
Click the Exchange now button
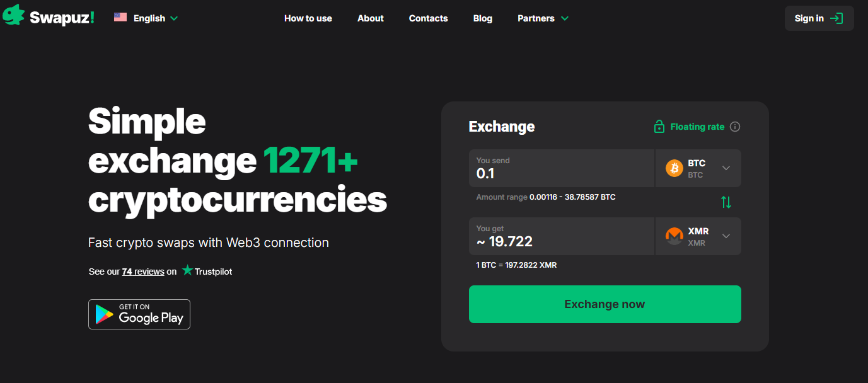point(605,304)
